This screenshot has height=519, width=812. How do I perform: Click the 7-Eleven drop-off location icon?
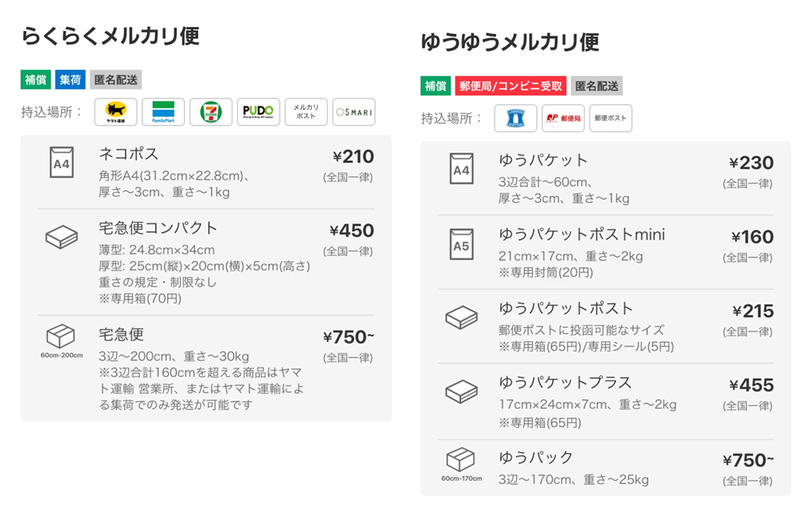pos(211,112)
